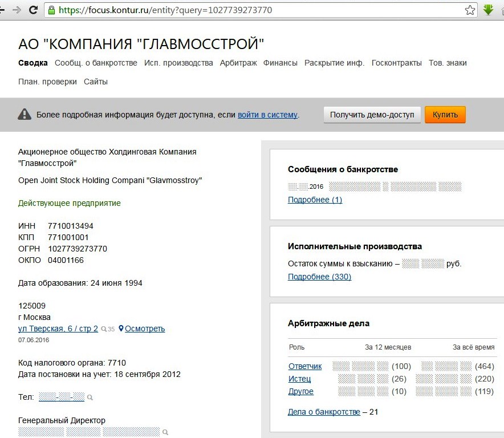Click the address bar URL field
This screenshot has height=438, width=504.
coord(261,10)
